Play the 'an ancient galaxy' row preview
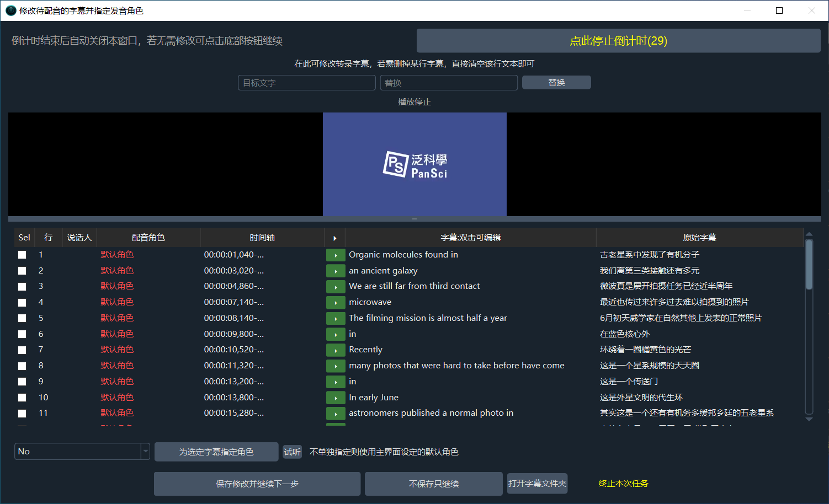 pos(336,271)
